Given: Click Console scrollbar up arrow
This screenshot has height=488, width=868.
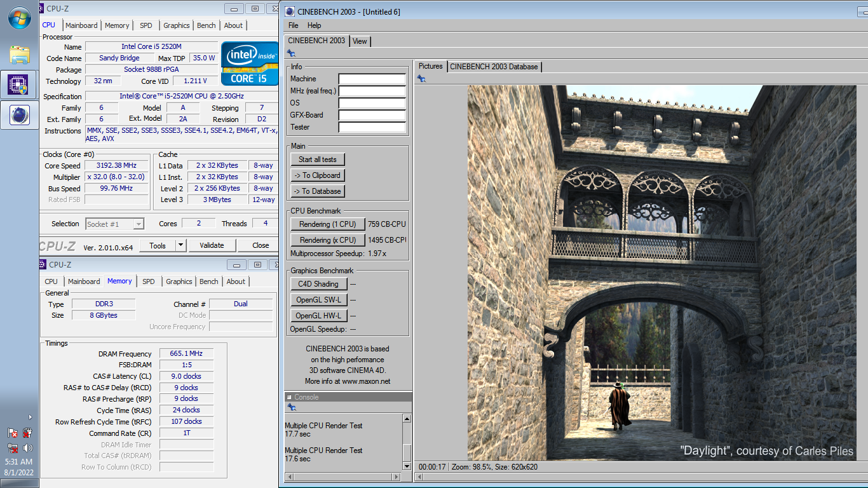Looking at the screenshot, I should (x=407, y=418).
